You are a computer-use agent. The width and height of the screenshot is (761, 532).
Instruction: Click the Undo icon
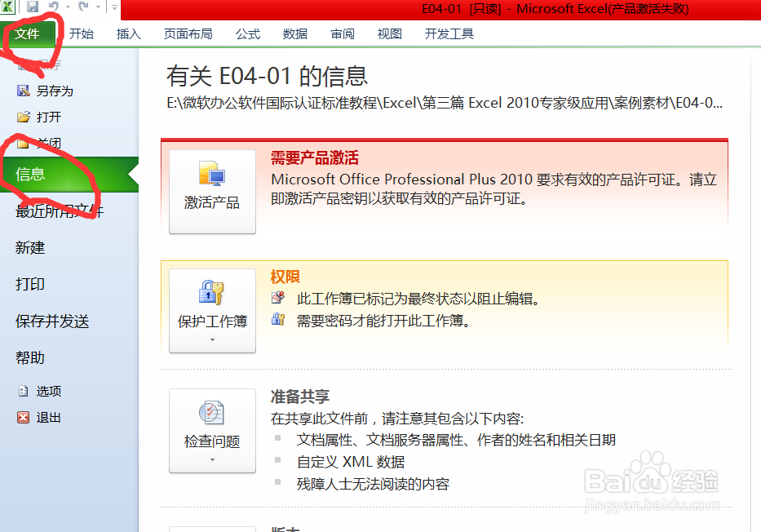pyautogui.click(x=52, y=7)
